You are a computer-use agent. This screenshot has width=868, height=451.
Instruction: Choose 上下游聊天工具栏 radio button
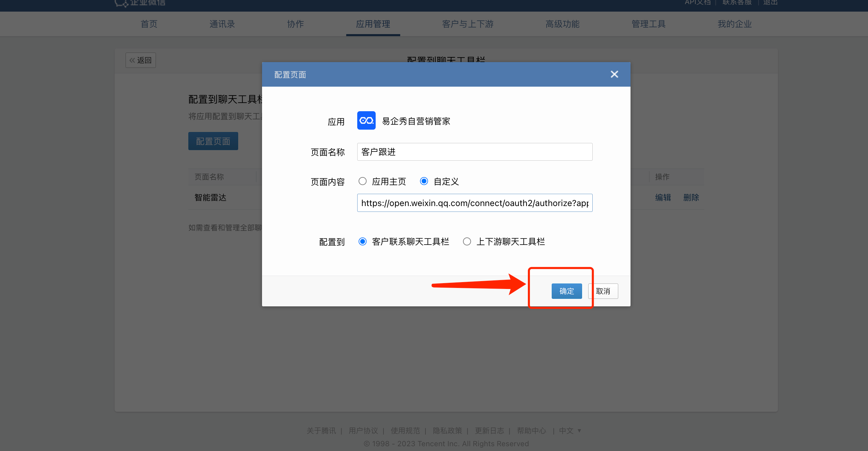(467, 242)
